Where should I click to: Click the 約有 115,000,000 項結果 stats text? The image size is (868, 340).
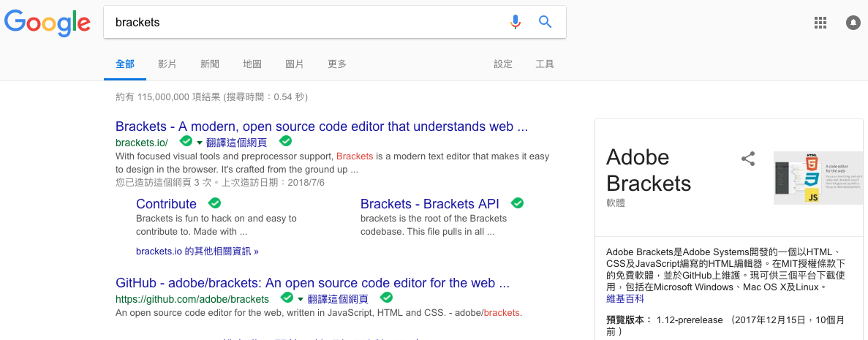tap(211, 97)
